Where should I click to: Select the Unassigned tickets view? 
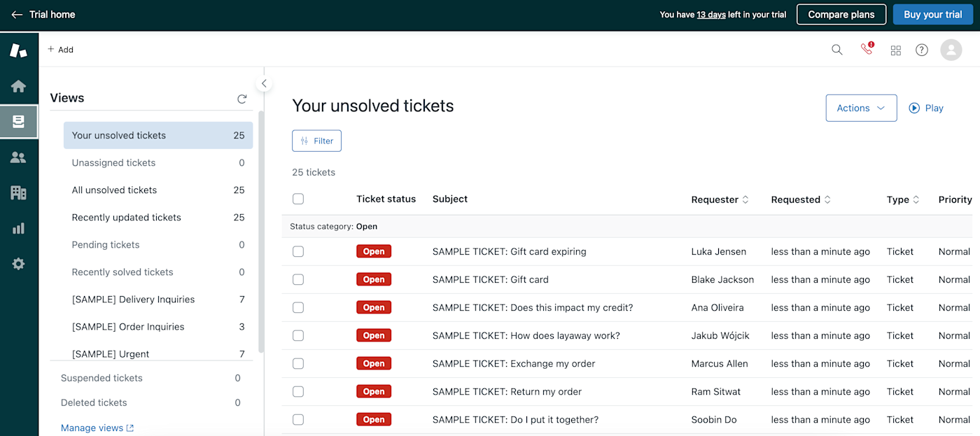pos(114,163)
